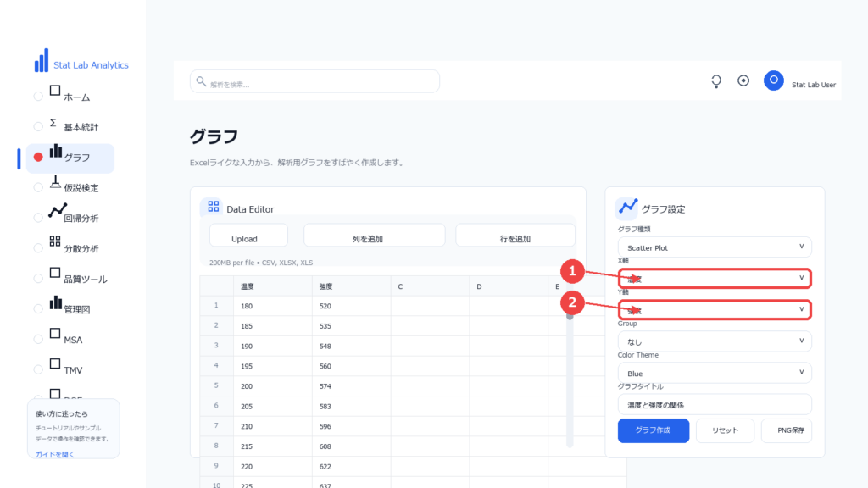The image size is (868, 488).
Task: Click the flask icon for 仮説検定
Action: 55,182
